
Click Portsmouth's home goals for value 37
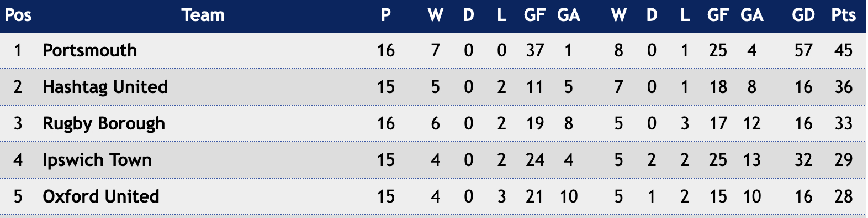point(534,50)
